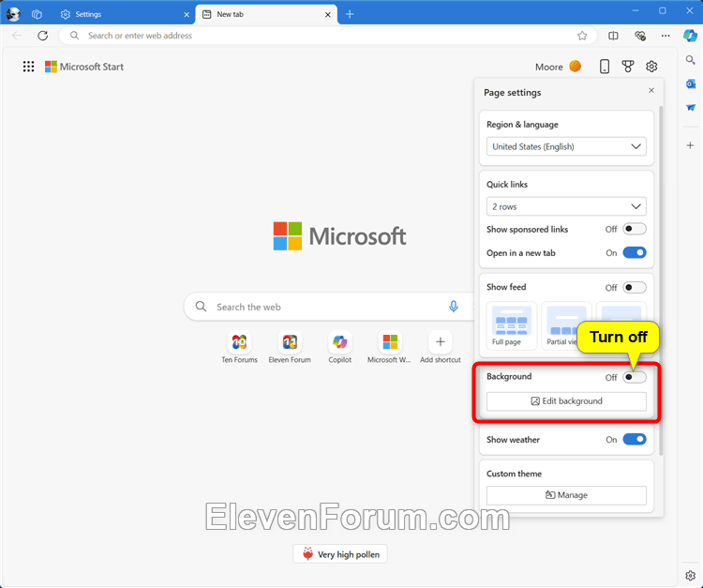Open the app launcher grid icon

point(28,67)
